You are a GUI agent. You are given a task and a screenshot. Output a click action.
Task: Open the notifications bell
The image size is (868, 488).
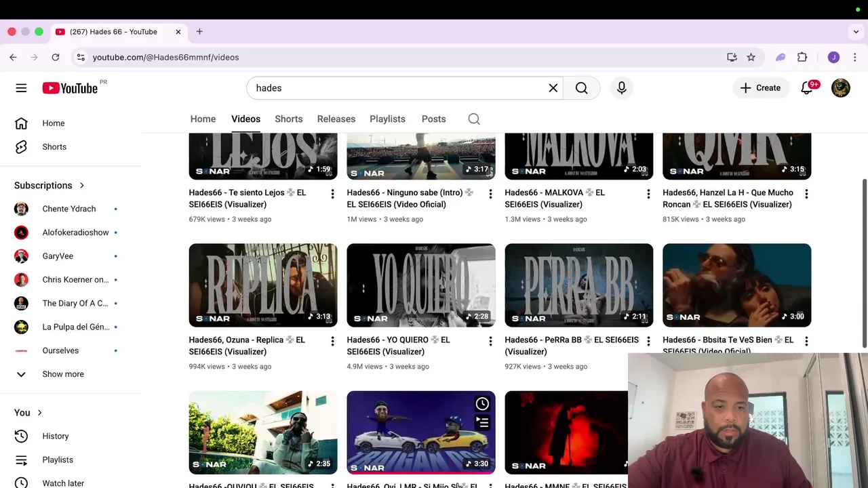click(x=807, y=88)
